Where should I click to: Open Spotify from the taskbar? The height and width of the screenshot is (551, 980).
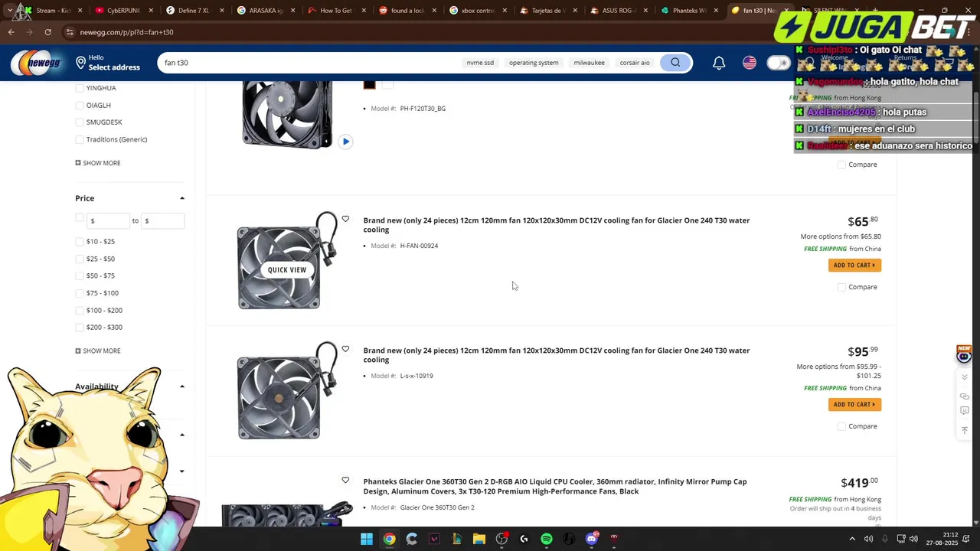(x=546, y=540)
